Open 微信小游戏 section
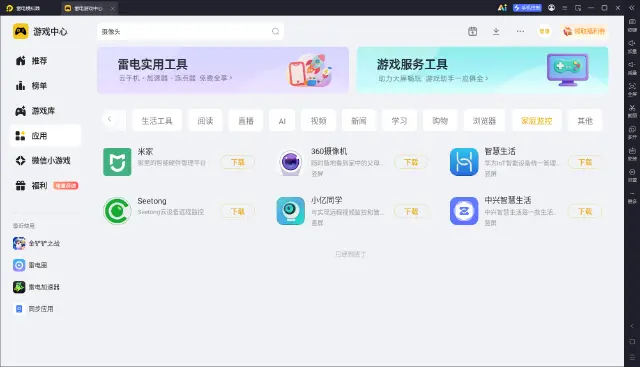The image size is (640, 367). pyautogui.click(x=45, y=160)
